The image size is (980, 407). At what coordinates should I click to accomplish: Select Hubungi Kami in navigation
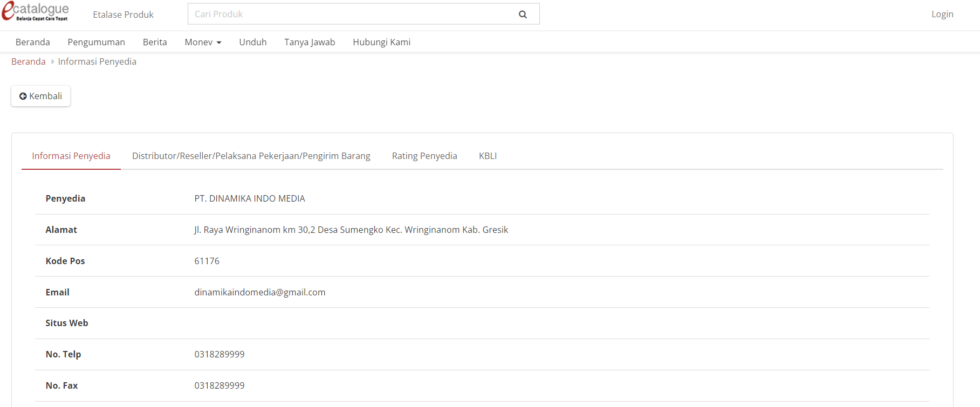(x=381, y=42)
